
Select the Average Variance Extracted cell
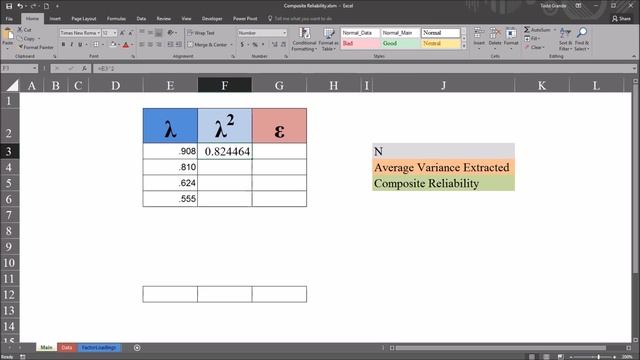tap(443, 167)
